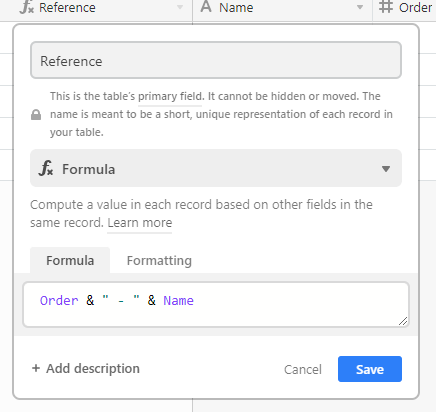Click the fx formula icon in Reference column header

27,7
